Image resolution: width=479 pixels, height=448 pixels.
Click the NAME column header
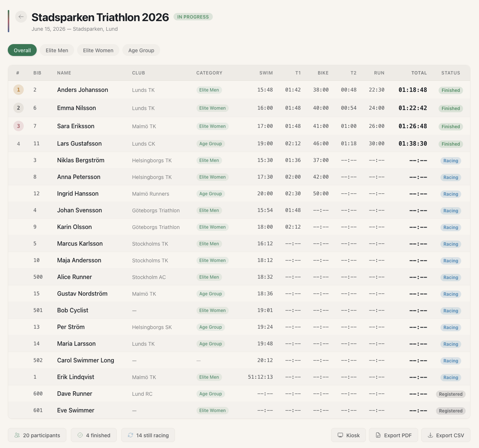point(64,73)
